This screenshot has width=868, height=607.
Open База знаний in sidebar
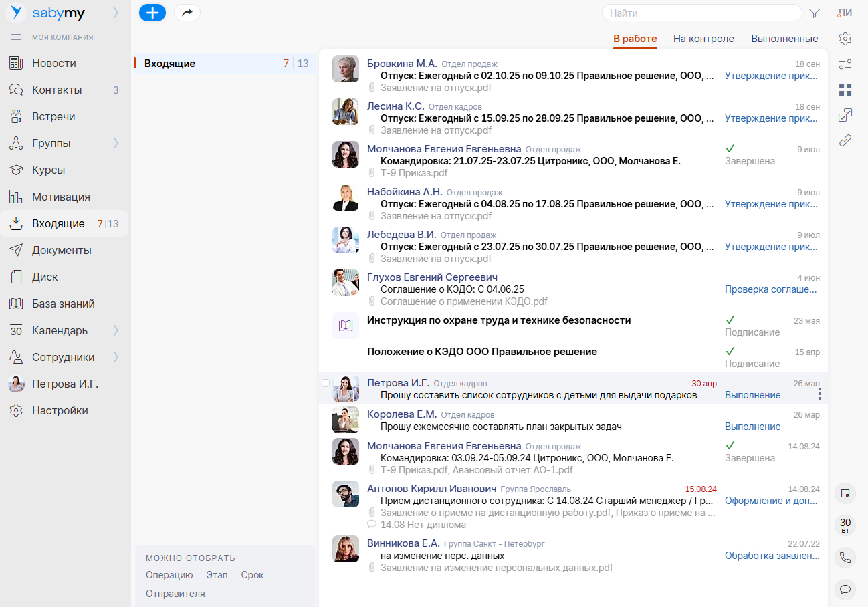tap(63, 303)
